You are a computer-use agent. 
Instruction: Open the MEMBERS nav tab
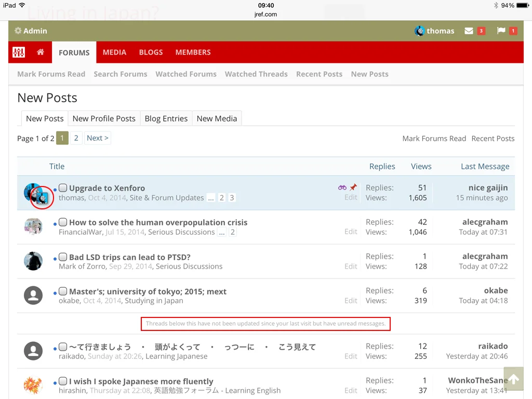click(193, 52)
